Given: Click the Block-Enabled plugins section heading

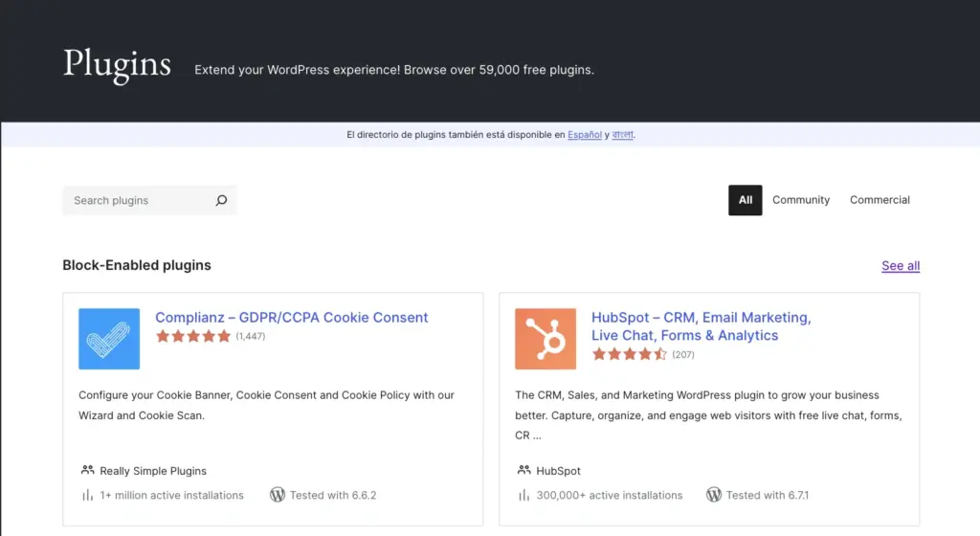Looking at the screenshot, I should click(x=137, y=265).
